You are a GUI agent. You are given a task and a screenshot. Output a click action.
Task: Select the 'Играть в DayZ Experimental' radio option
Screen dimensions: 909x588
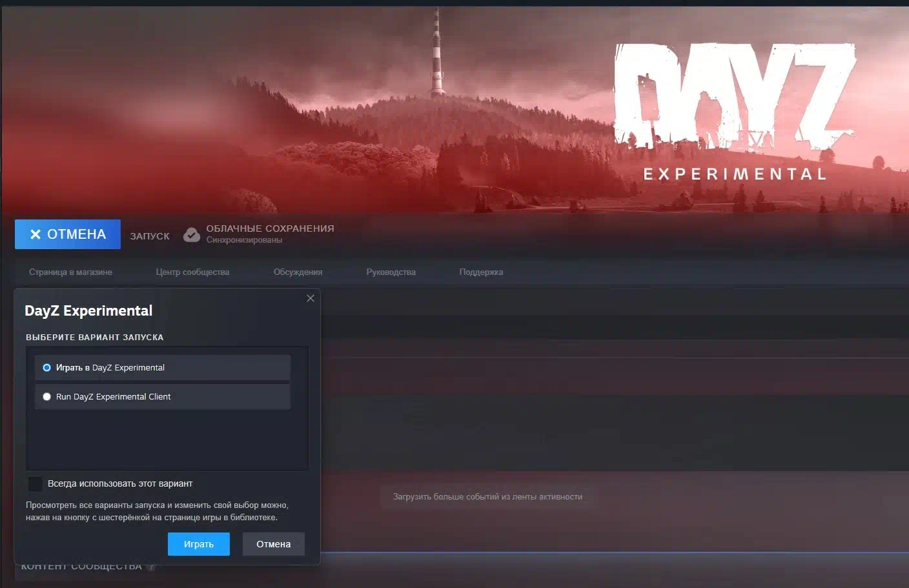pyautogui.click(x=46, y=368)
